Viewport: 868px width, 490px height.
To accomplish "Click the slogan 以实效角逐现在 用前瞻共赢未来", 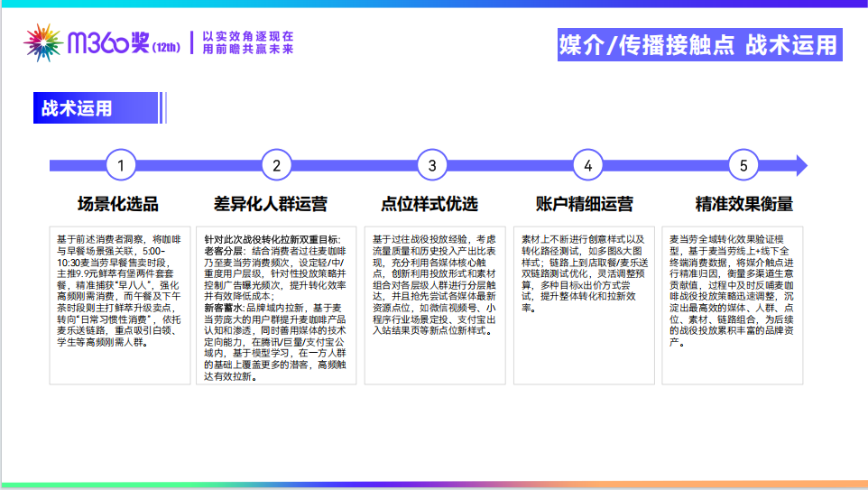I will [x=248, y=43].
